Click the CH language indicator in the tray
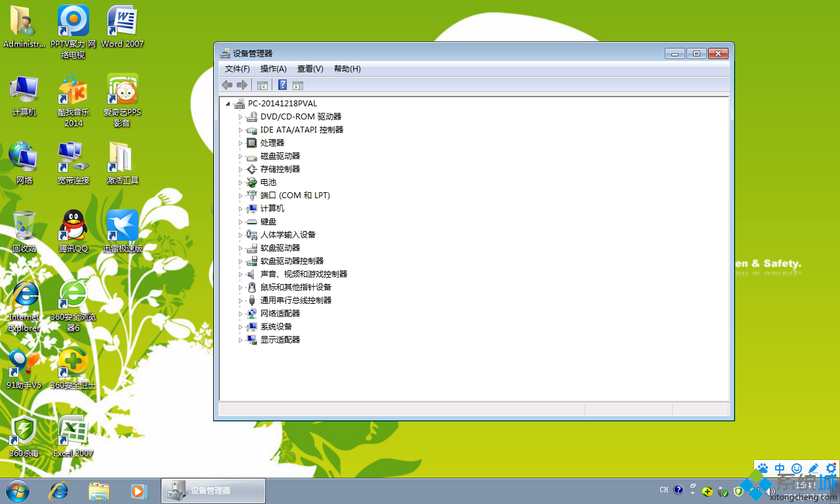840x504 pixels. coord(663,490)
